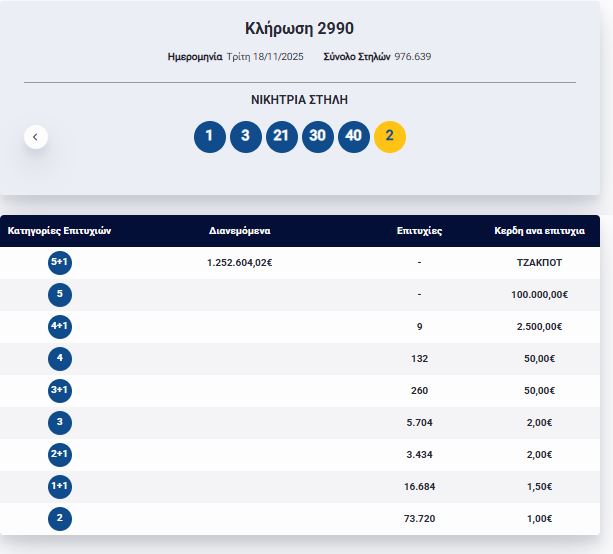Click winning number ball 21
Viewport: 613px width, 554px height.
coord(282,137)
